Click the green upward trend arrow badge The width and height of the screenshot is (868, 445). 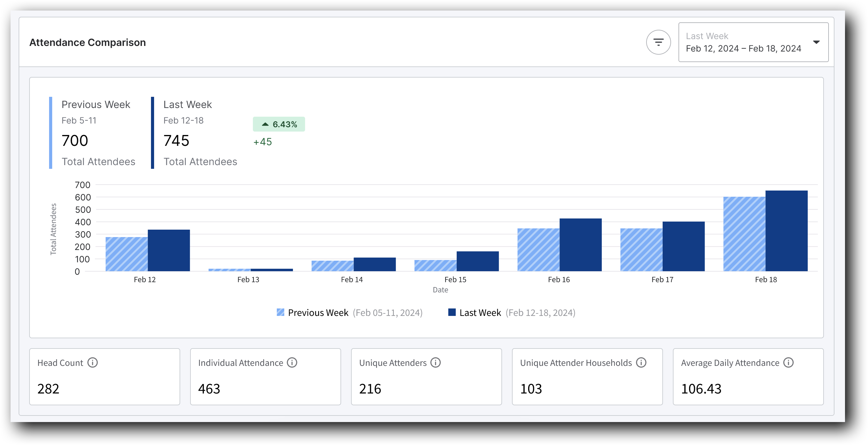pos(266,124)
